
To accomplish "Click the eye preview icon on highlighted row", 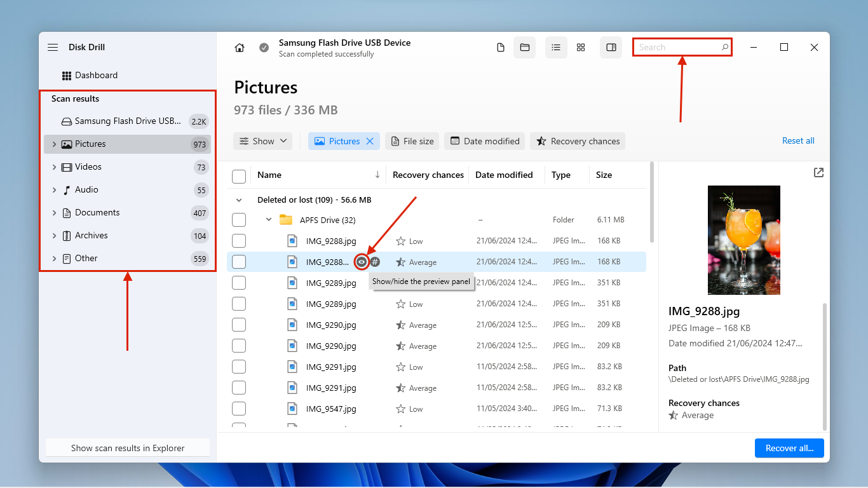I will coord(362,262).
